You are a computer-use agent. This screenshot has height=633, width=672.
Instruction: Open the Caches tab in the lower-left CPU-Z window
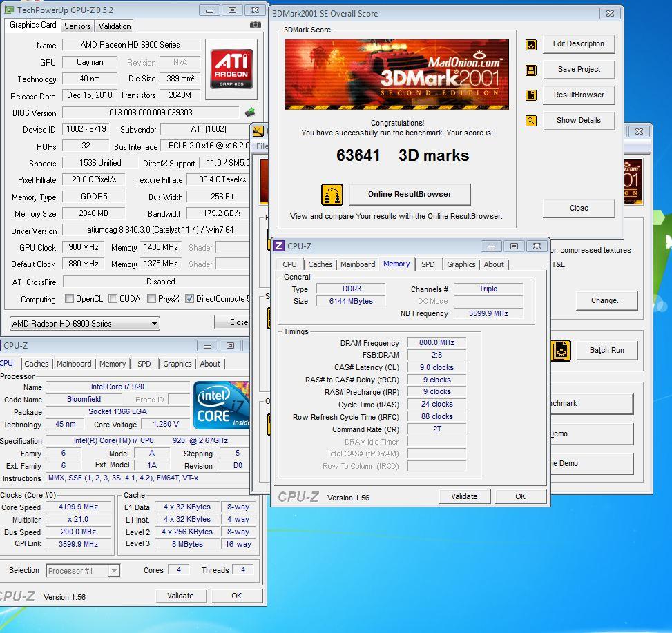pos(37,364)
